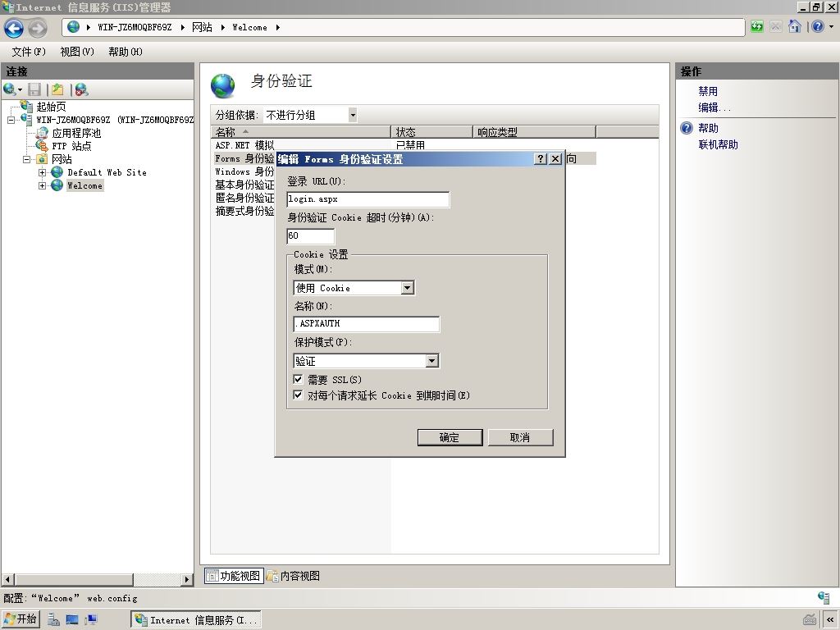Click connections scrollbar right arrow
This screenshot has height=630, width=840.
(x=186, y=579)
